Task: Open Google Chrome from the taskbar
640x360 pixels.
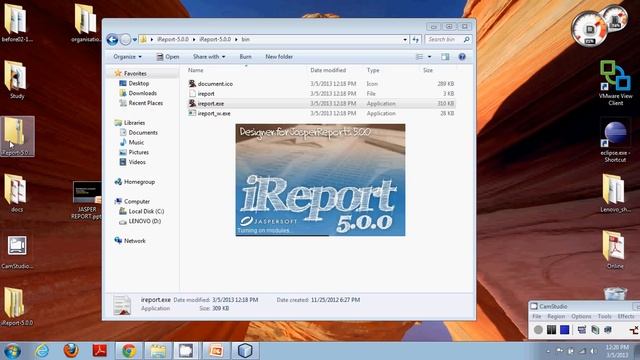Action: (x=129, y=351)
